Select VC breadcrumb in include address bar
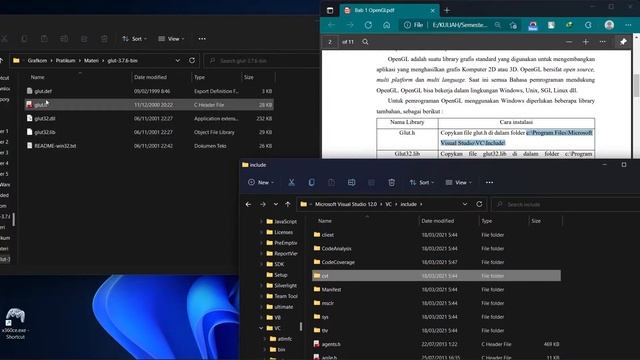The height and width of the screenshot is (360, 640). pyautogui.click(x=389, y=204)
